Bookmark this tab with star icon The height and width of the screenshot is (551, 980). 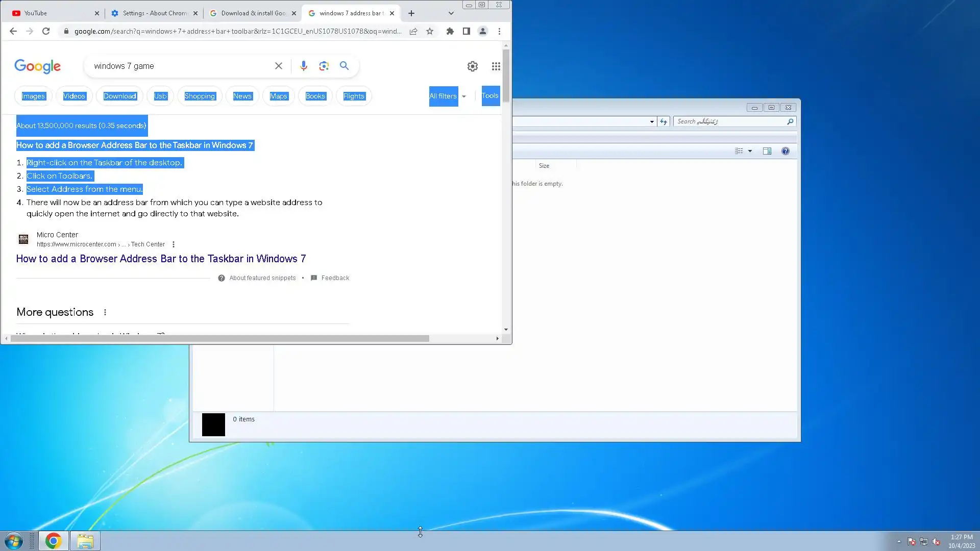[x=430, y=31]
